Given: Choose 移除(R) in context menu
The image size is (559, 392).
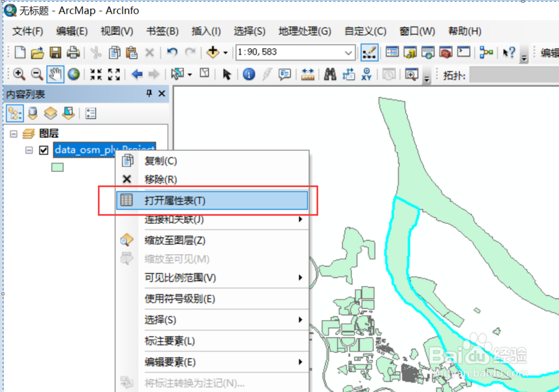Looking at the screenshot, I should (x=212, y=179).
